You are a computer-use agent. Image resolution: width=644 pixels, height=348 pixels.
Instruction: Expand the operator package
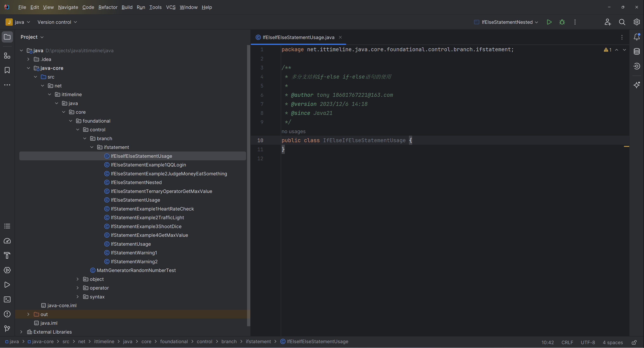77,288
